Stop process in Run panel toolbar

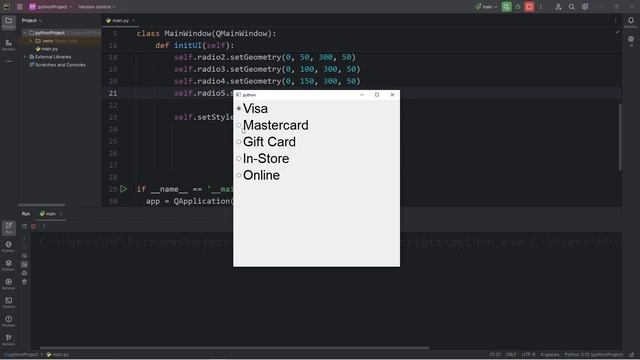(x=34, y=226)
